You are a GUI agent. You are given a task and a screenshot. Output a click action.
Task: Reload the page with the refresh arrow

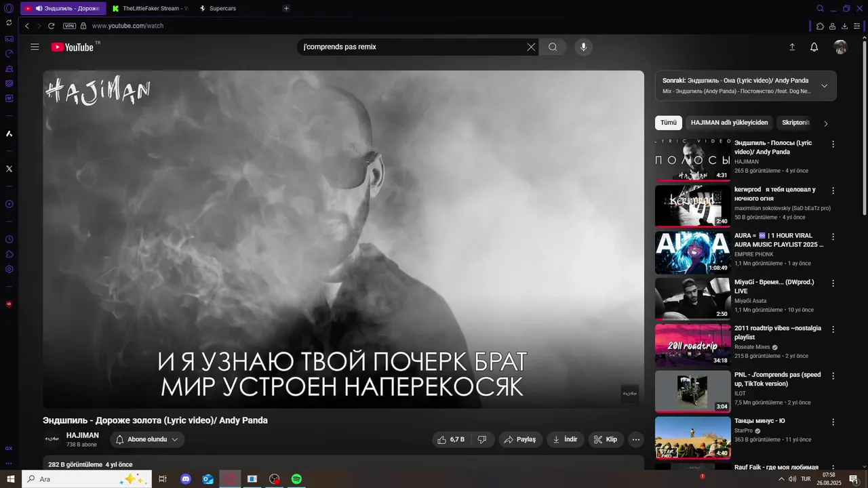point(51,26)
